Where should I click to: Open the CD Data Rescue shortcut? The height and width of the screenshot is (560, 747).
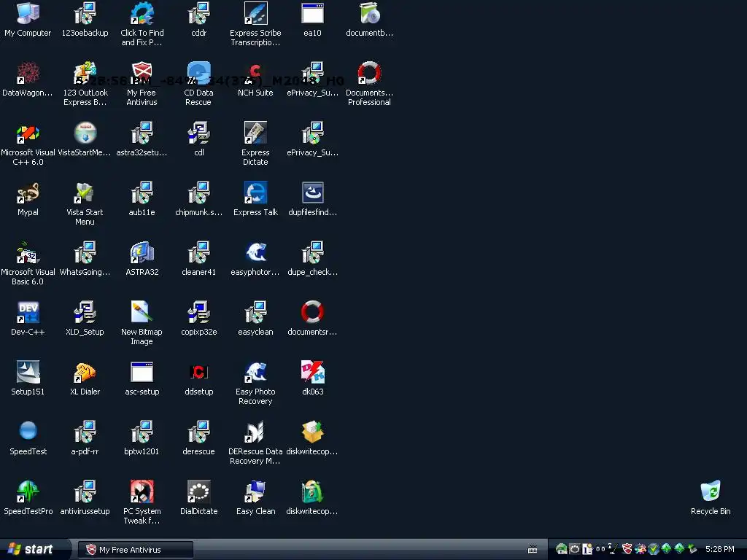(198, 84)
